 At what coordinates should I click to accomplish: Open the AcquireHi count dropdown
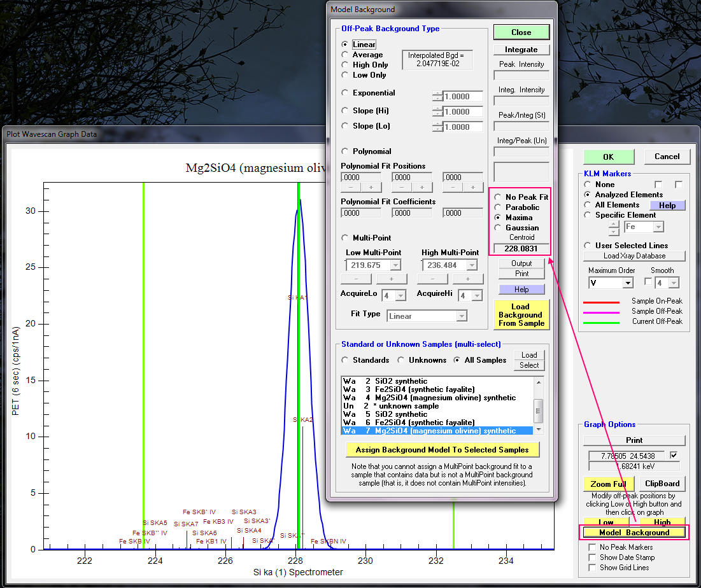(476, 296)
